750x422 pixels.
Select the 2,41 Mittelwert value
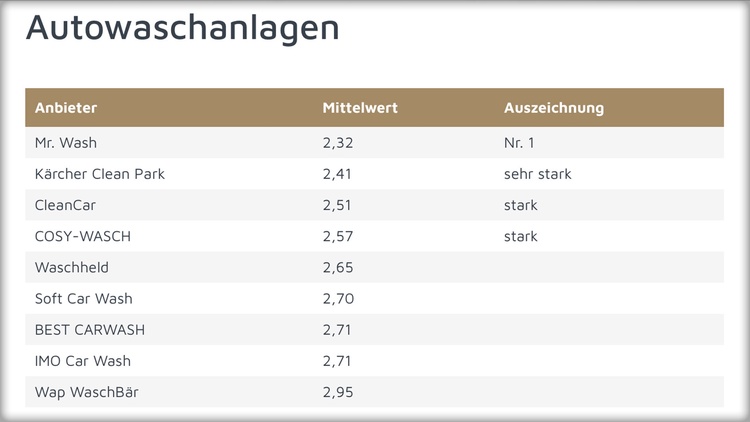point(338,174)
